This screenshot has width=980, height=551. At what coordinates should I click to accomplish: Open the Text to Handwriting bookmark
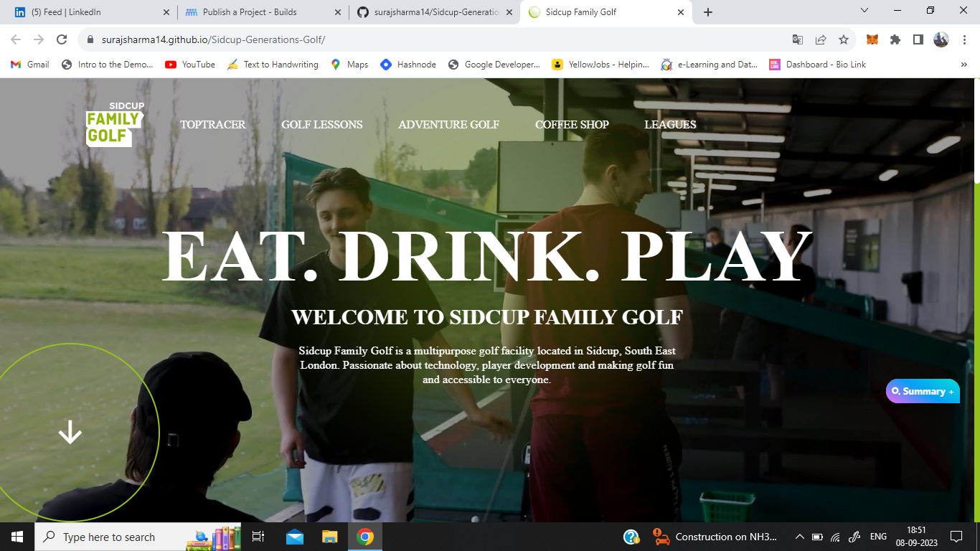(x=273, y=64)
